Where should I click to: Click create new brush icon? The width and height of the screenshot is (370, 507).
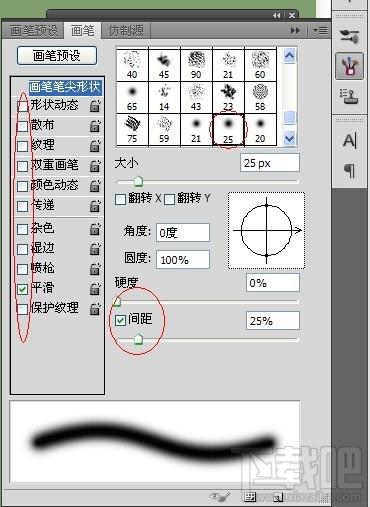(x=278, y=497)
